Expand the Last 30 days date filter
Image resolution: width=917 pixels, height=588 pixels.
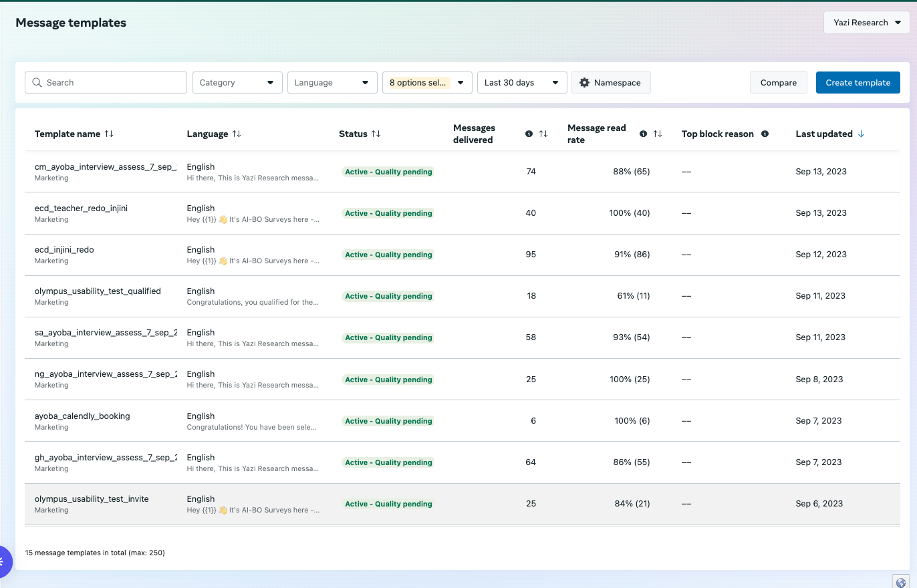click(522, 82)
